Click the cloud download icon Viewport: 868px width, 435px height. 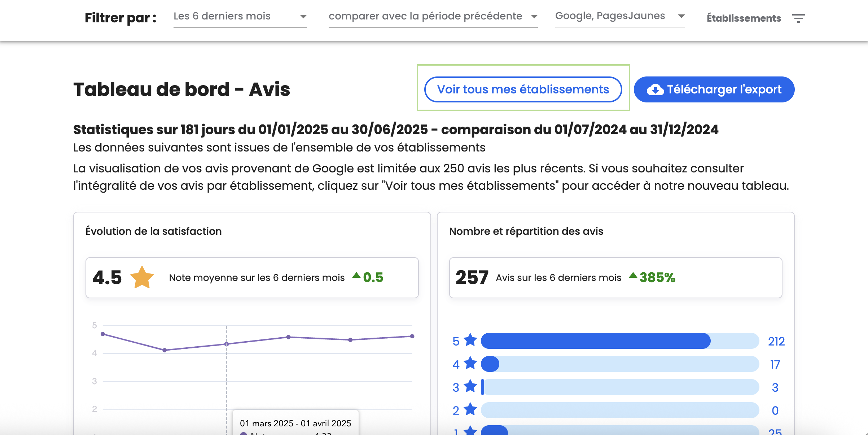[x=655, y=90]
